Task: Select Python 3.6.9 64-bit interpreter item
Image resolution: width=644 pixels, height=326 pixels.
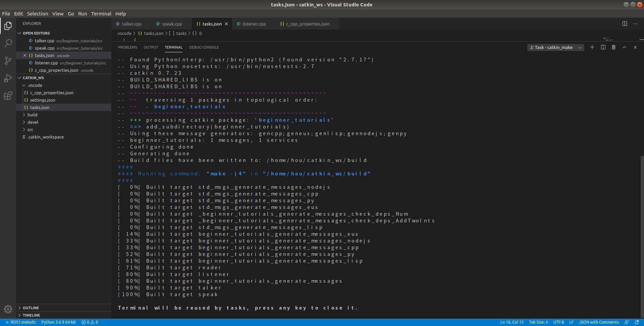Action: (59, 322)
